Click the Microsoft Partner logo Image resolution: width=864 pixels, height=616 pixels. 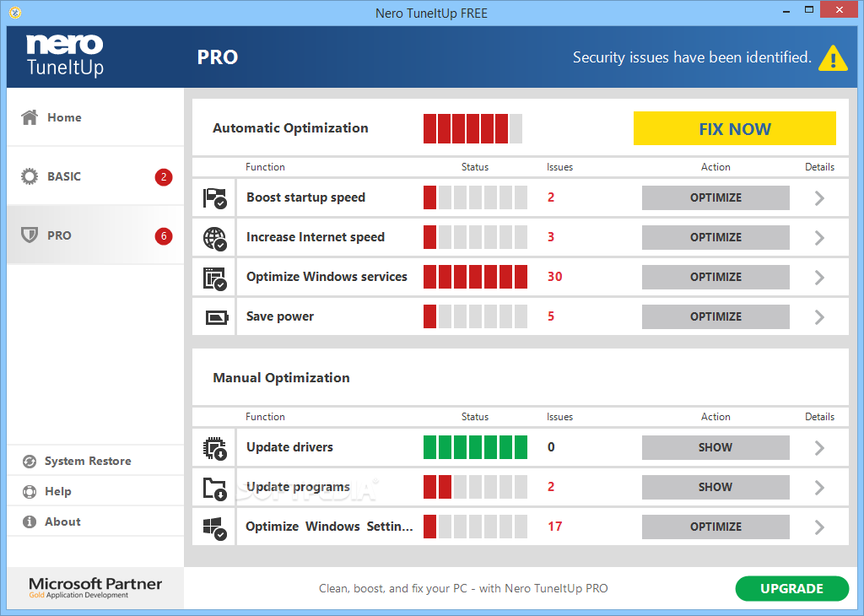95,587
